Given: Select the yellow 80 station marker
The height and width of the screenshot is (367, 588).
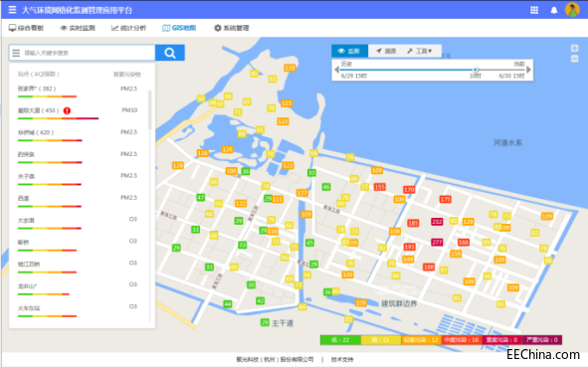Looking at the screenshot, I should pos(255,74).
